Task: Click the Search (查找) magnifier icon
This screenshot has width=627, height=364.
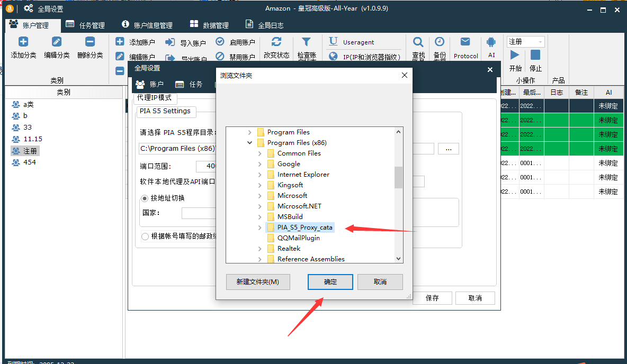Action: click(x=418, y=42)
